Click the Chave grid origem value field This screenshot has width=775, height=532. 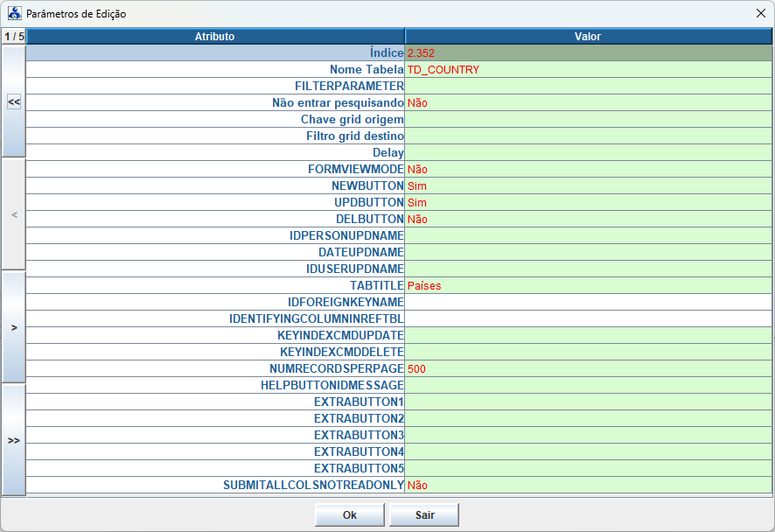tap(588, 119)
